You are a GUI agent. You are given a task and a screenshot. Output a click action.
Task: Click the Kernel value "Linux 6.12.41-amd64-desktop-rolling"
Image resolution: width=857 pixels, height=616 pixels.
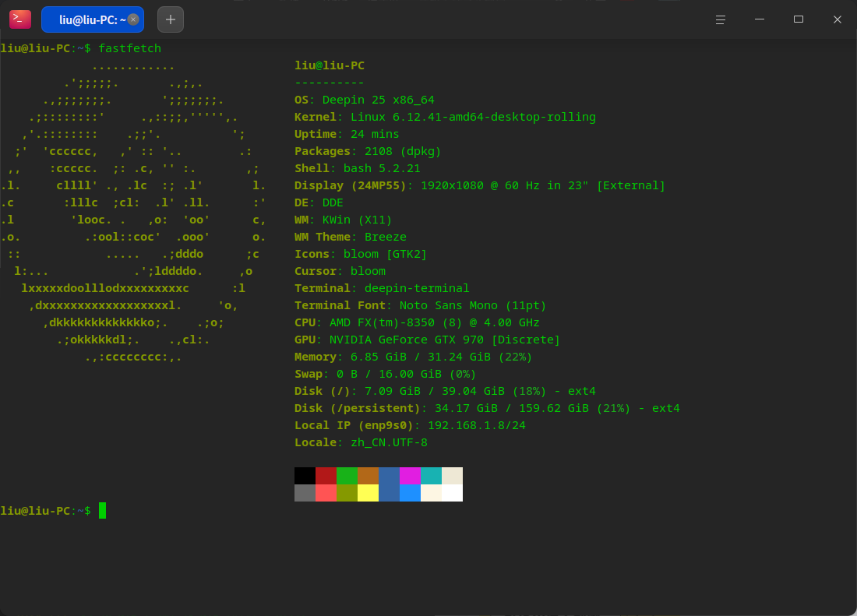pos(474,117)
